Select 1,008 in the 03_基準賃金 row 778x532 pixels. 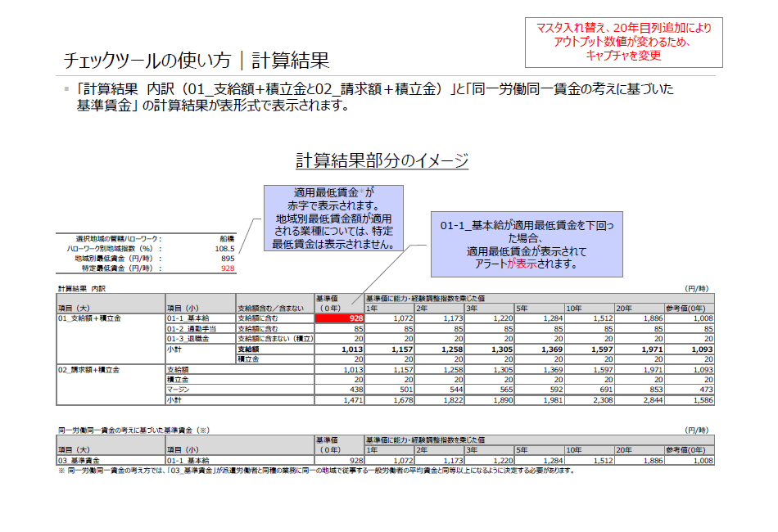tap(690, 461)
